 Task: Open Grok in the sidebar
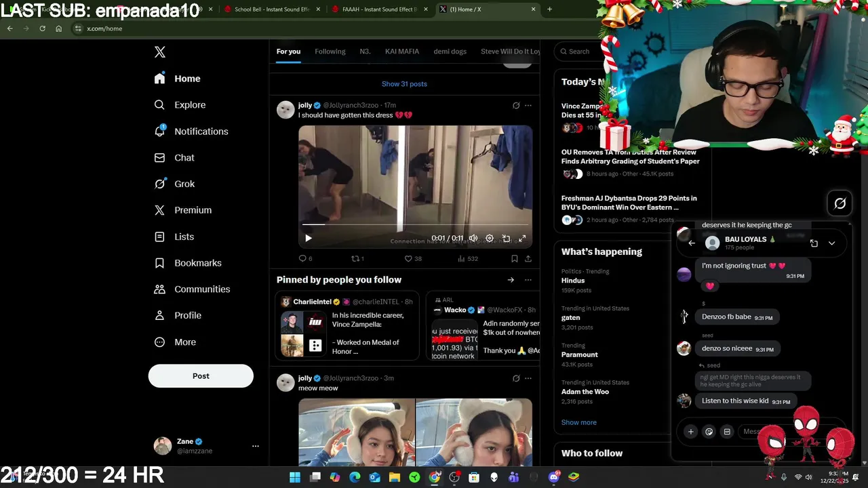tap(175, 184)
